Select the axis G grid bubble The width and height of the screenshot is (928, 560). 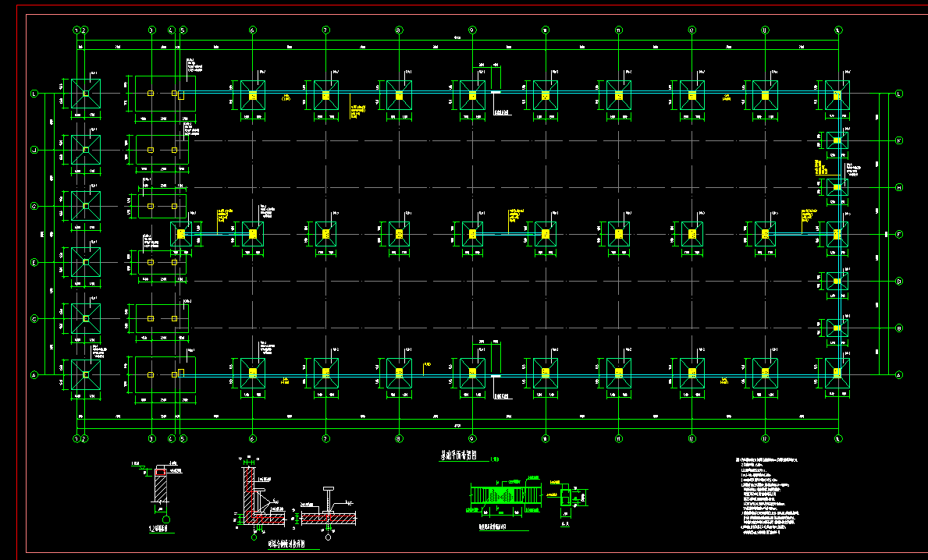[x=34, y=206]
